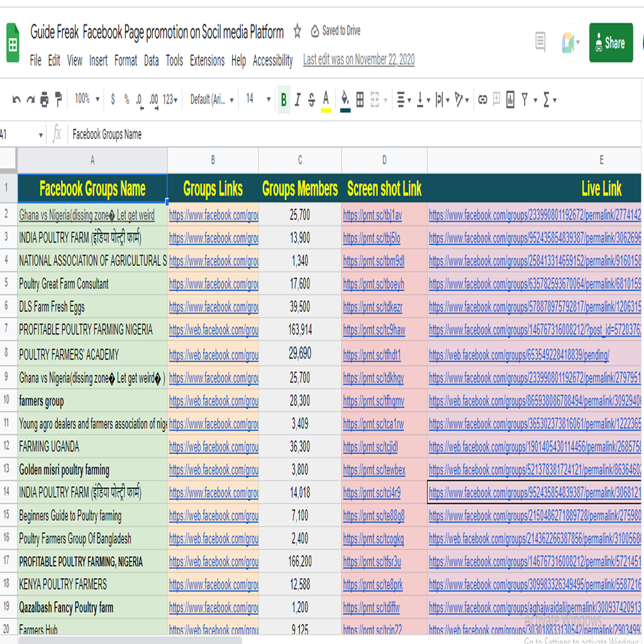Expand the filter views arrow
The height and width of the screenshot is (644, 644).
pos(535,100)
